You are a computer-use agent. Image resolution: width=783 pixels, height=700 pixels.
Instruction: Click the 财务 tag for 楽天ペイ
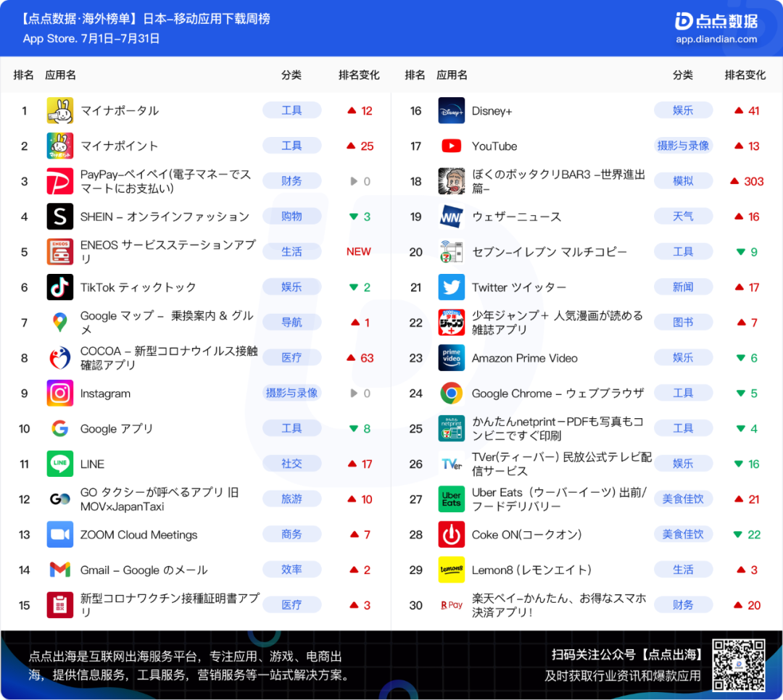click(683, 604)
